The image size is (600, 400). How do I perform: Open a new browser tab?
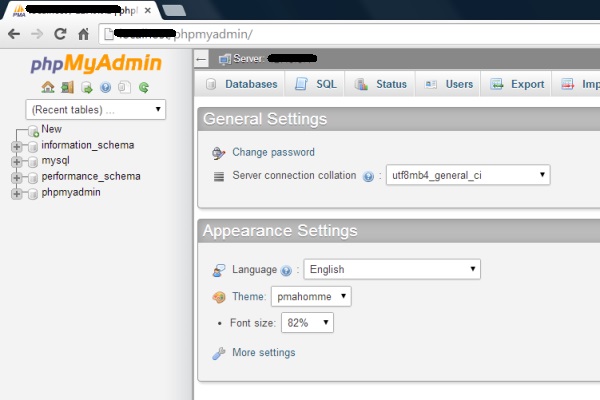[174, 11]
